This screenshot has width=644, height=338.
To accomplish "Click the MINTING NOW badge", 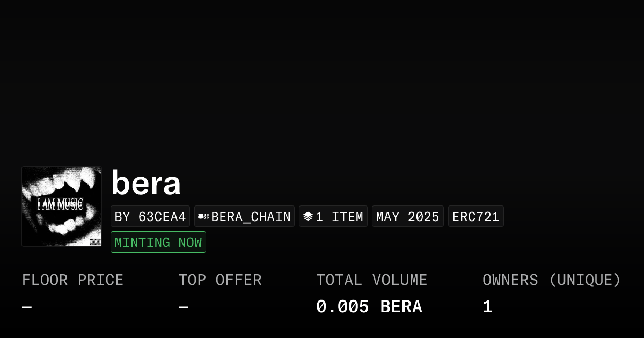I will (x=158, y=242).
